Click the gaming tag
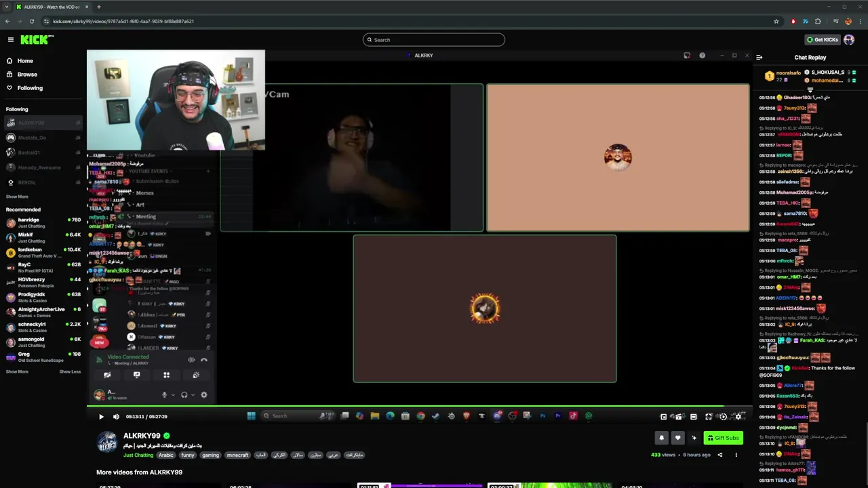 pos(210,455)
